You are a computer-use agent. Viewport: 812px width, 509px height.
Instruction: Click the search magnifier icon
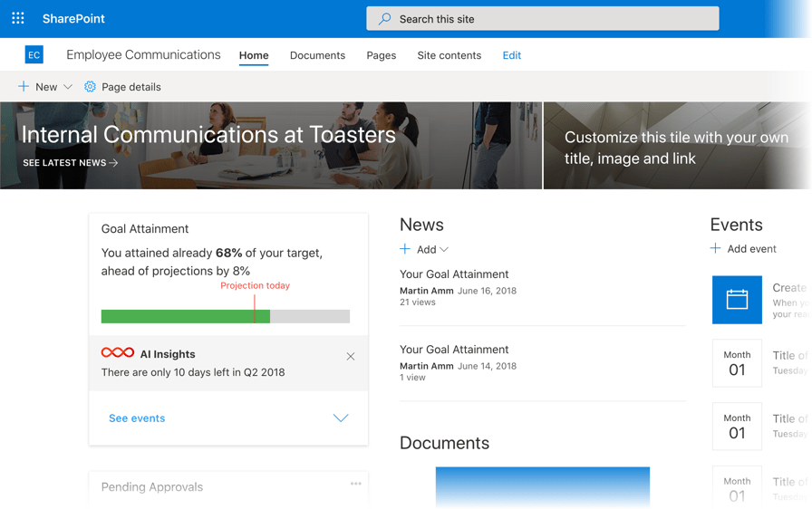[385, 19]
